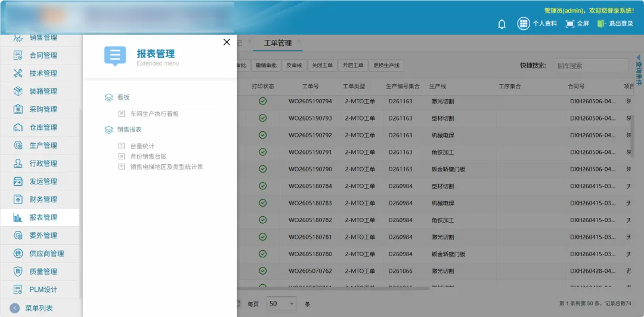Open 合同管理 menu

[43, 56]
